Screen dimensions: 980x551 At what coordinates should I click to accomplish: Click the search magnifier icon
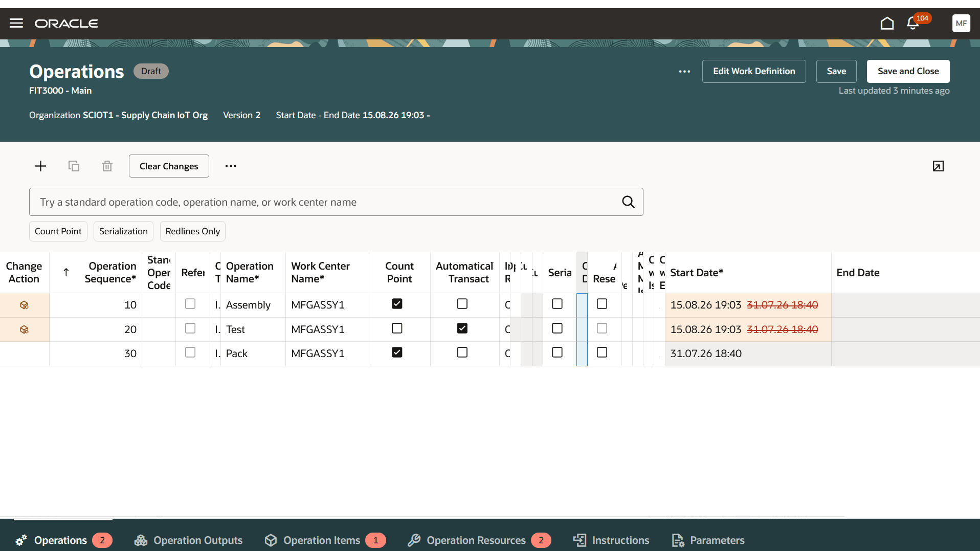pos(628,202)
